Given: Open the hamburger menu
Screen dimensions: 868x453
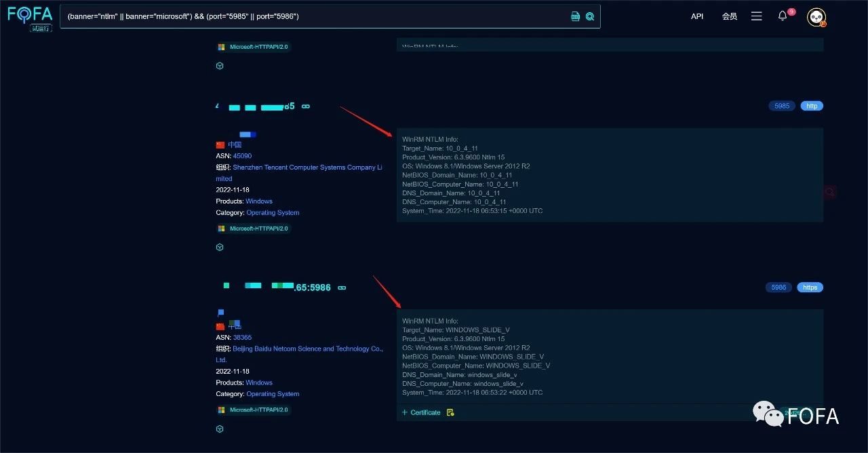Looking at the screenshot, I should point(757,16).
